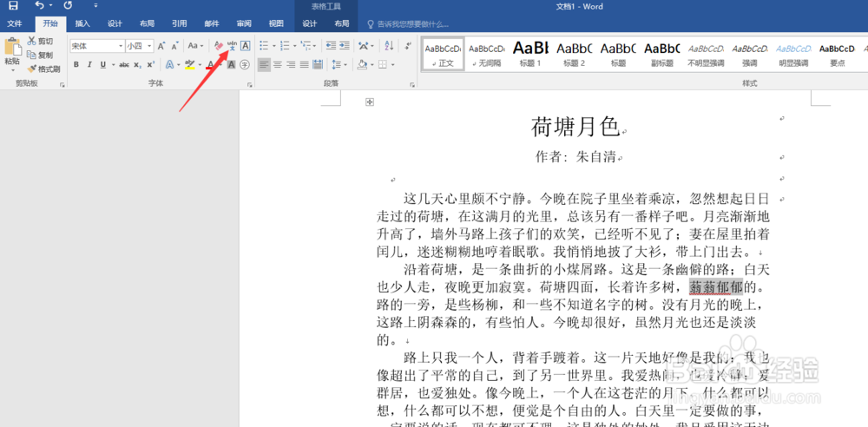Click the table move handle above the document

[371, 102]
